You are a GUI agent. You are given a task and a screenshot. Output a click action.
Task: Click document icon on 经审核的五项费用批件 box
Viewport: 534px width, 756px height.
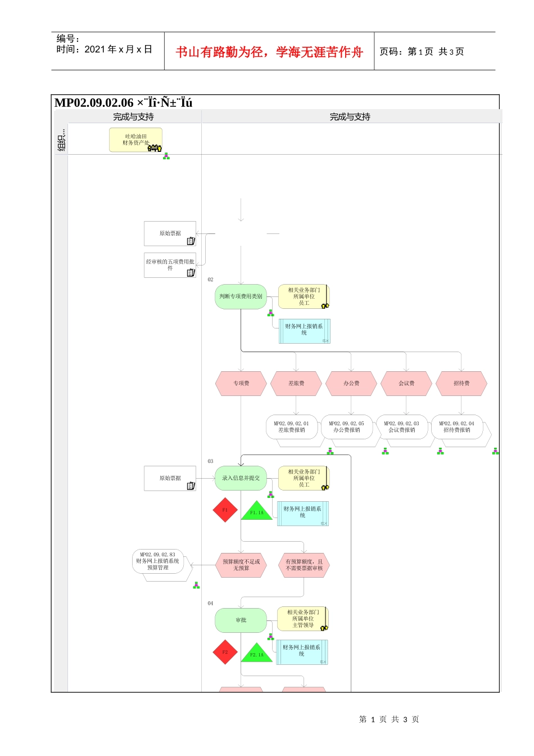tap(191, 273)
